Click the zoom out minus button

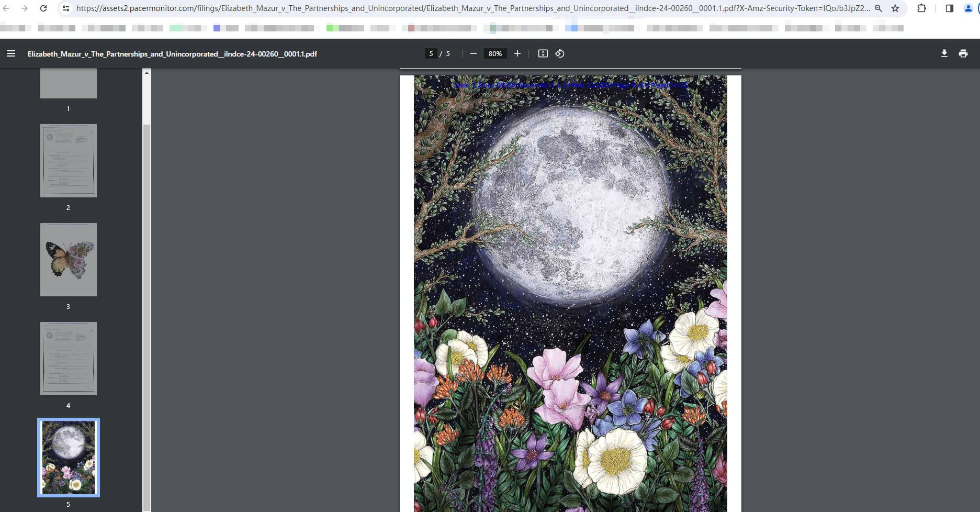click(474, 53)
